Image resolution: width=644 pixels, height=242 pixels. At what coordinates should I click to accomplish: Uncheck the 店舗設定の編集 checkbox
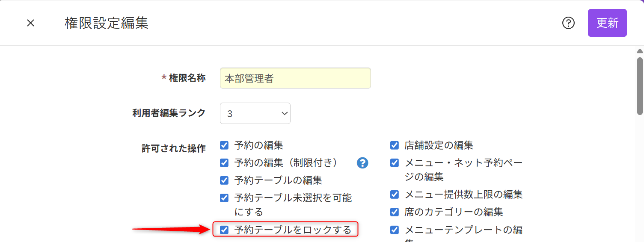(395, 145)
